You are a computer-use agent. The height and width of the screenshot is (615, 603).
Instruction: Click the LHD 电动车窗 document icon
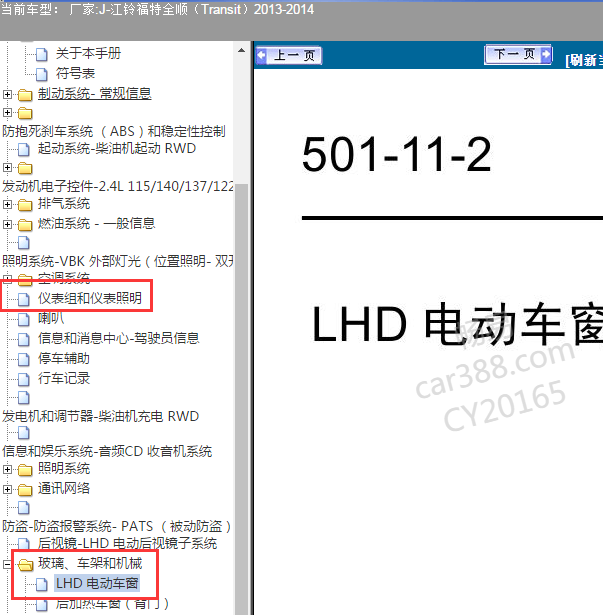(42, 584)
